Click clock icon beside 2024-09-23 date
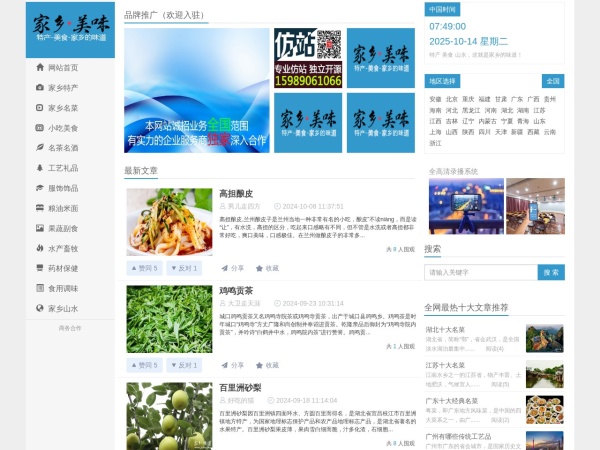The image size is (600, 450). [x=277, y=303]
